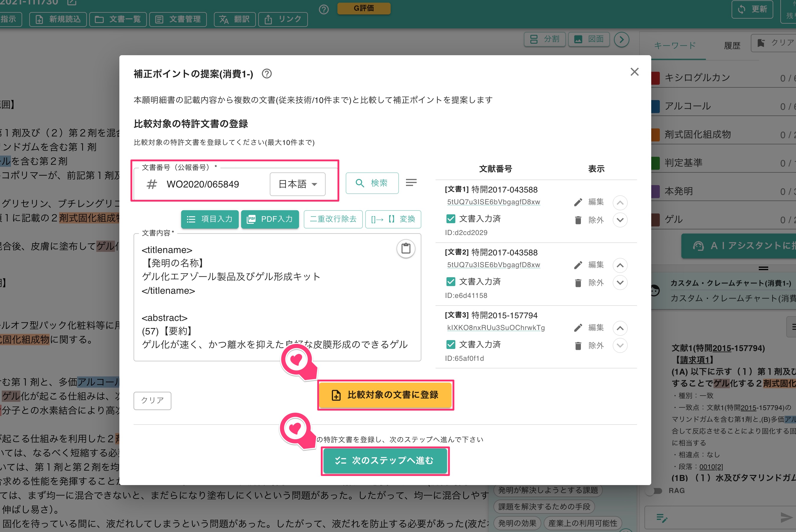Move 文書2 down with the chevron
The width and height of the screenshot is (796, 532).
(620, 282)
